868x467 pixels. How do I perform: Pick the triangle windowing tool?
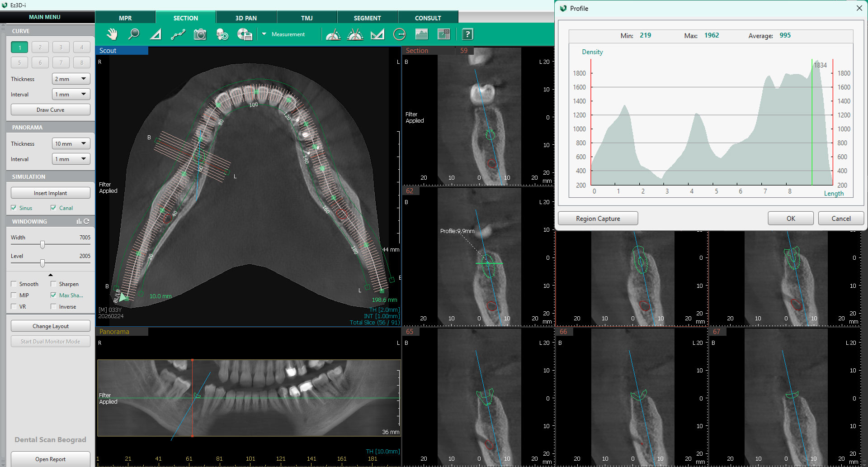tap(156, 34)
